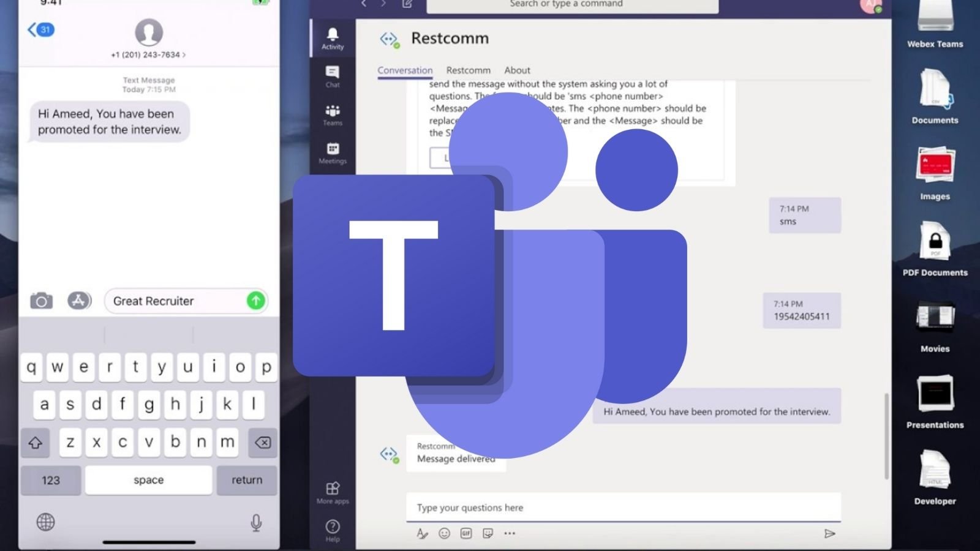Screen dimensions: 980x551
Task: Open the Images folder on desktop
Action: click(935, 173)
